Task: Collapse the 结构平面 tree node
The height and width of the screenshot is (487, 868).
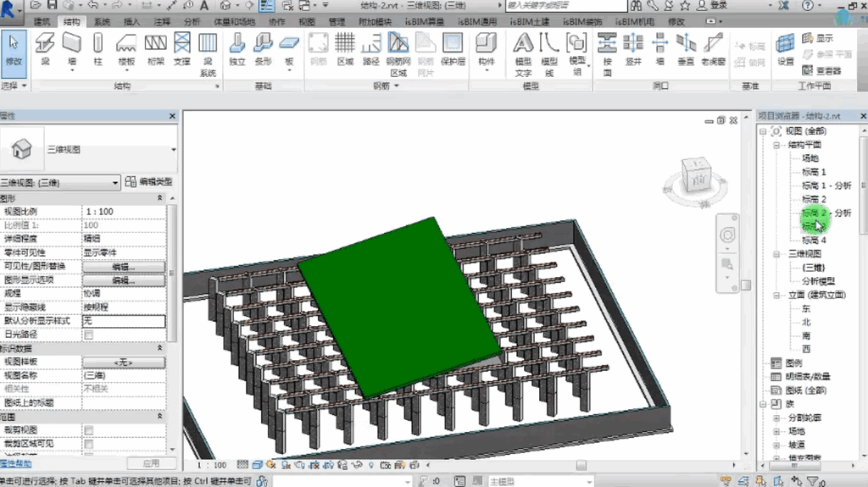Action: pyautogui.click(x=776, y=145)
